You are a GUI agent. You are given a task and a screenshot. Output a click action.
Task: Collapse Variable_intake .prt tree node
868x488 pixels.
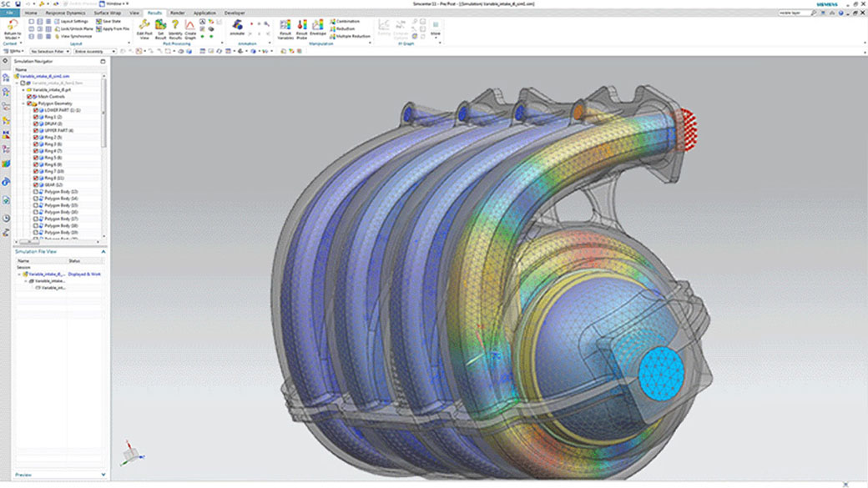pyautogui.click(x=23, y=89)
